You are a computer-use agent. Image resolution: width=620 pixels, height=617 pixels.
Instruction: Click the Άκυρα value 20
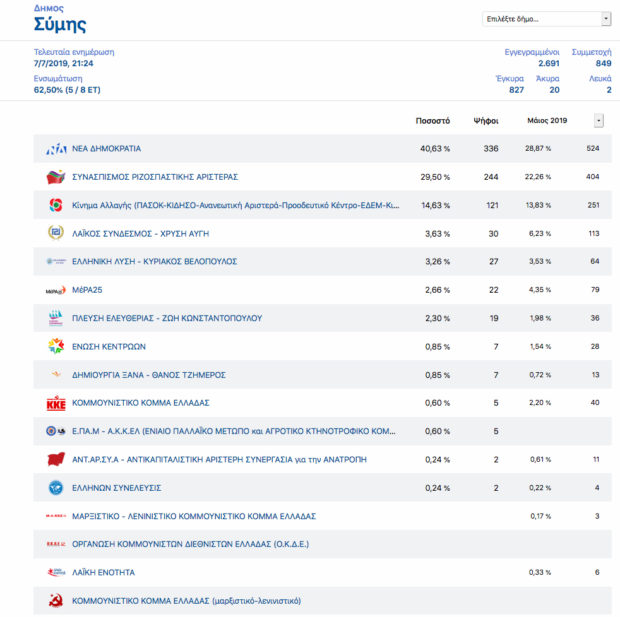(x=554, y=90)
